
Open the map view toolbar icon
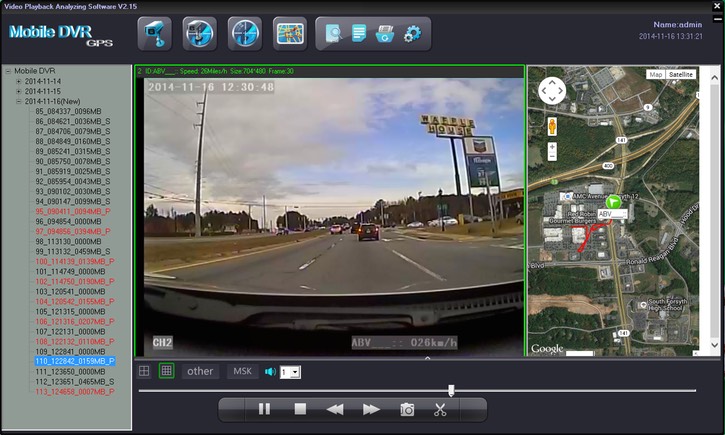[290, 32]
